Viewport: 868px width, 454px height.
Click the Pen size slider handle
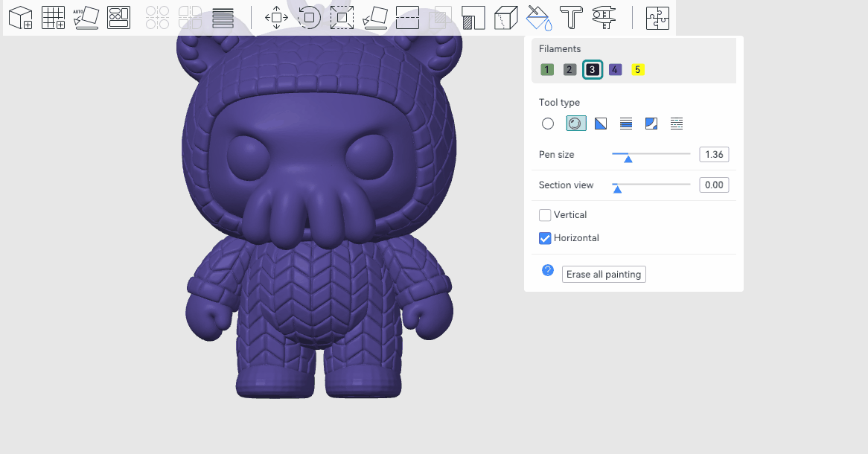[628, 159]
